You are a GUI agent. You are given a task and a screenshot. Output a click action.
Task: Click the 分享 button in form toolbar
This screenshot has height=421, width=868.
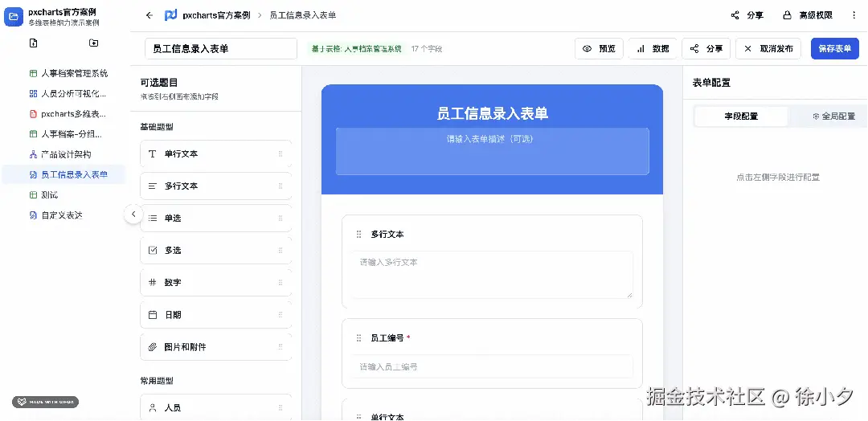pos(706,49)
